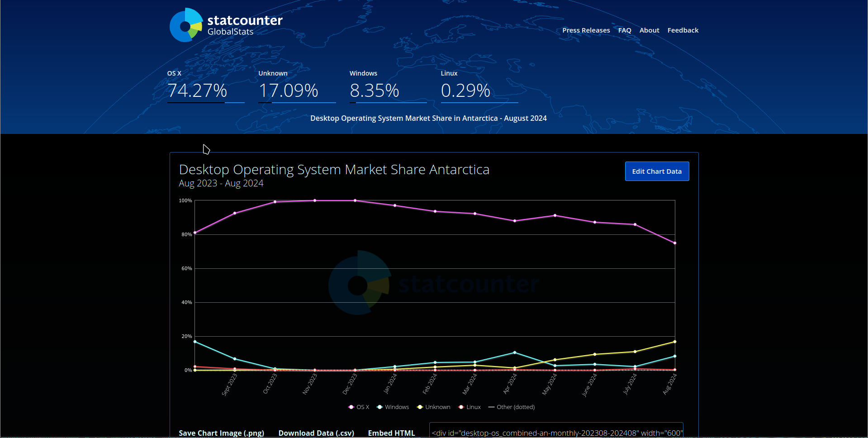Click the Windows 8.35% statistic
868x438 pixels.
click(374, 90)
